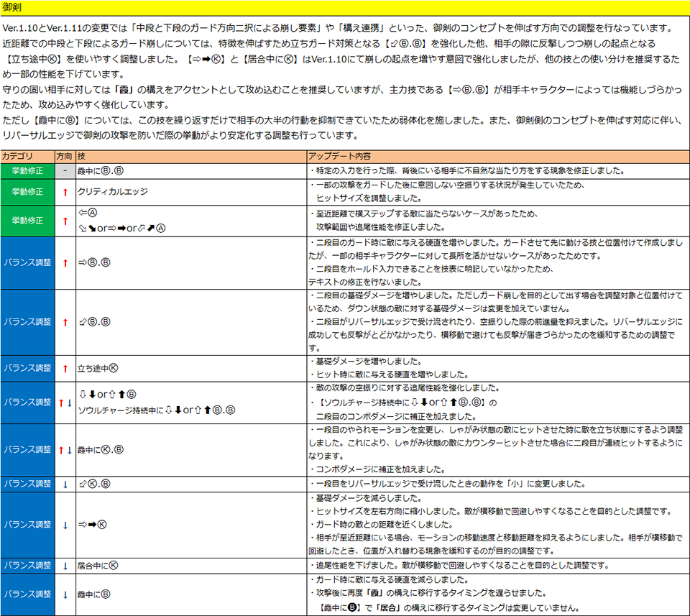Image resolution: width=690 pixels, height=616 pixels.
Task: Click the blue down arrow beside 居合中にⓀ
Action: click(65, 566)
